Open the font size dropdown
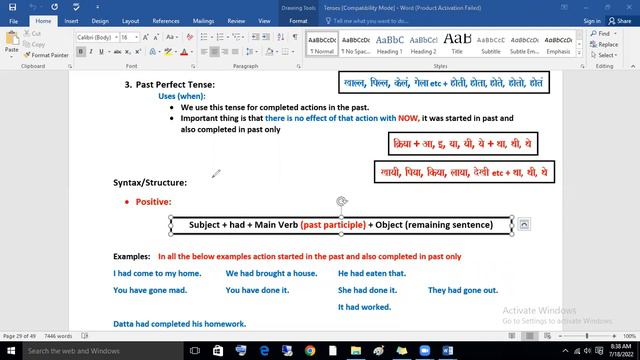 (x=136, y=37)
